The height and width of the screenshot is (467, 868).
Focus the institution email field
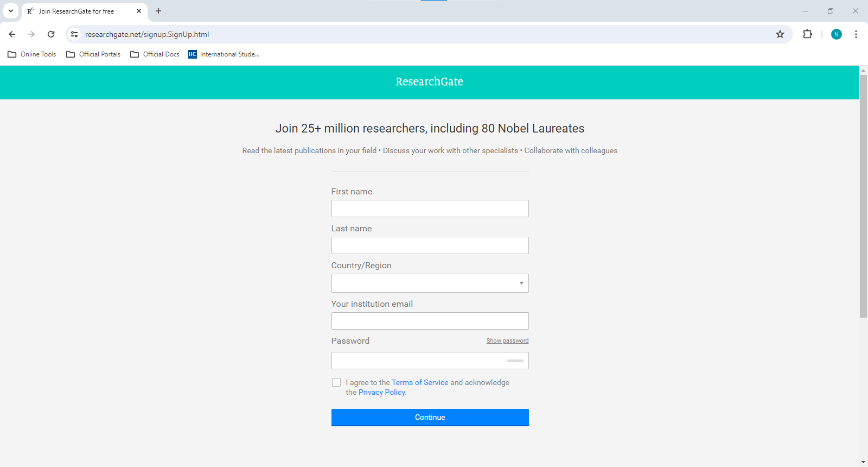pos(430,321)
